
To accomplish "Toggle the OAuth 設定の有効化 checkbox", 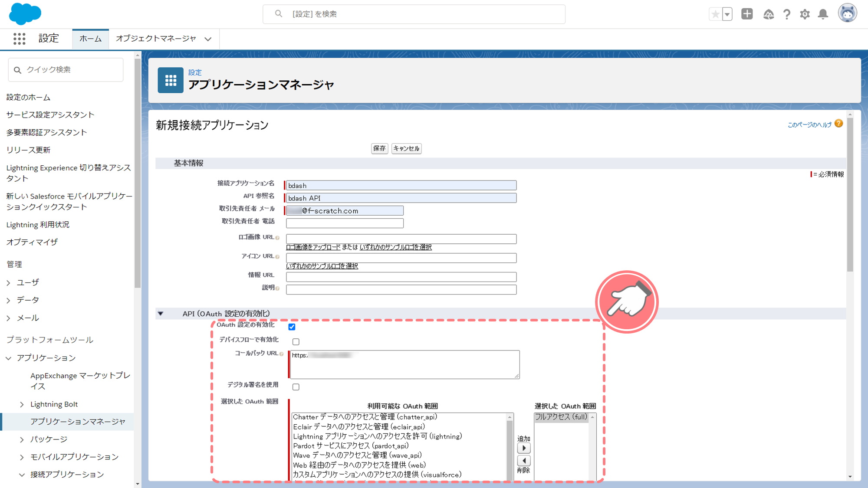I will (292, 327).
